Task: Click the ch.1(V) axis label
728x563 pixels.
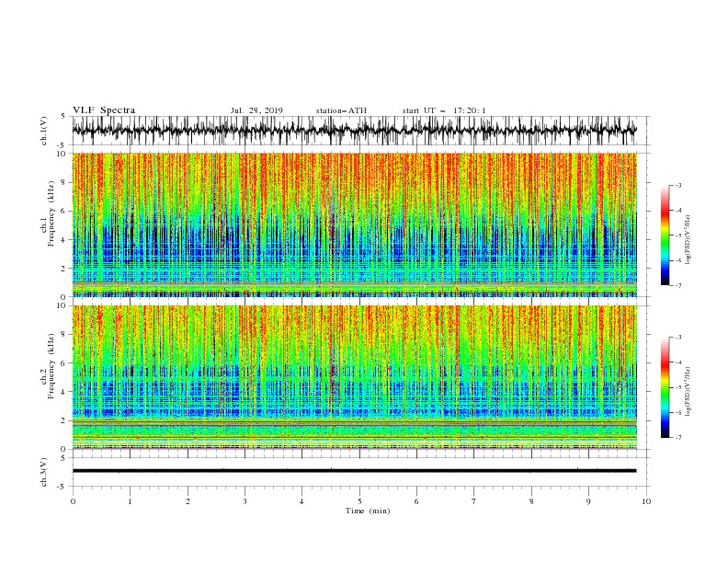Action: (x=44, y=131)
